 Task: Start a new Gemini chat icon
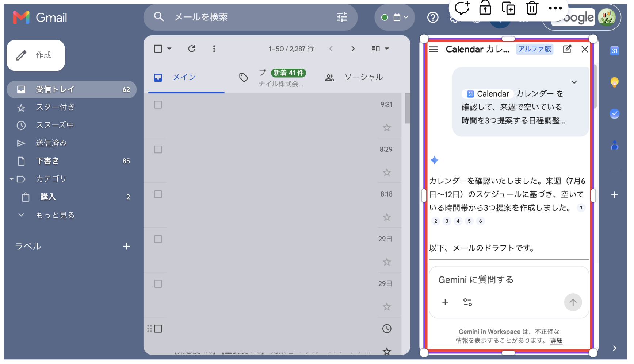coord(567,49)
